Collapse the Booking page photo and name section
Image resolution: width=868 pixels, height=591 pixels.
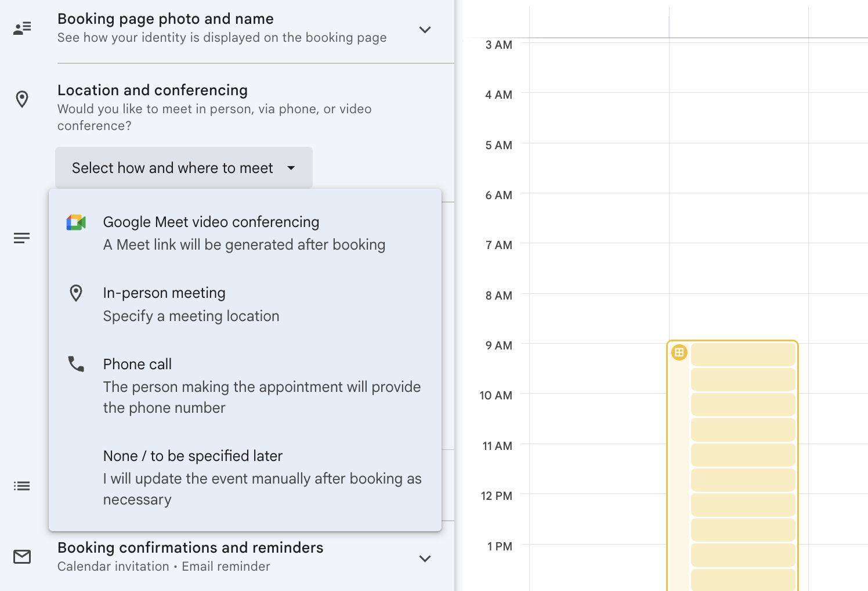coord(425,30)
